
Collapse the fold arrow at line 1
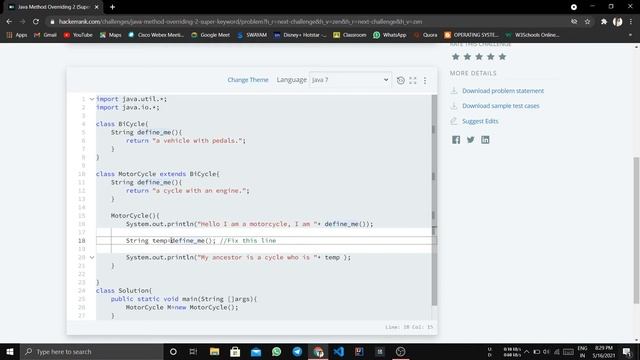[92, 99]
